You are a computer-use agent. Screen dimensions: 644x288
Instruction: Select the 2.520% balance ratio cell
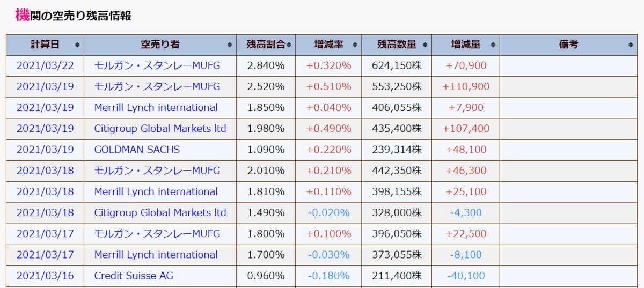pyautogui.click(x=266, y=86)
